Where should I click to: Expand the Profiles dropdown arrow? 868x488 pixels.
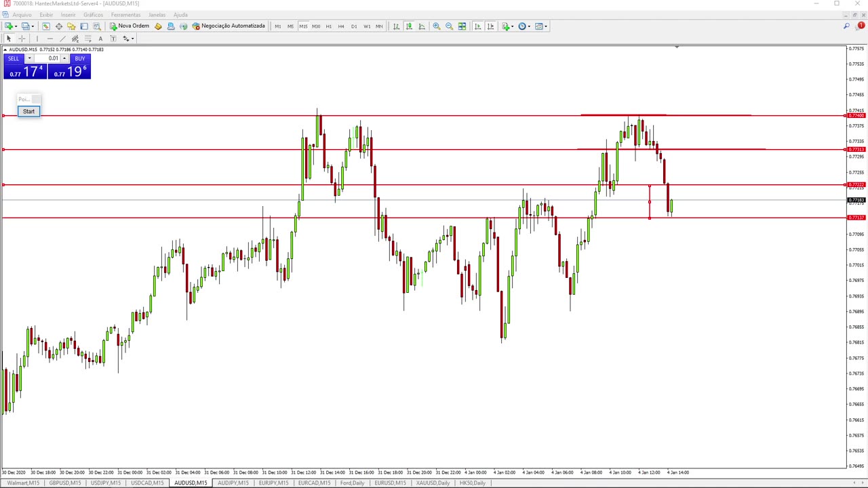(x=33, y=26)
